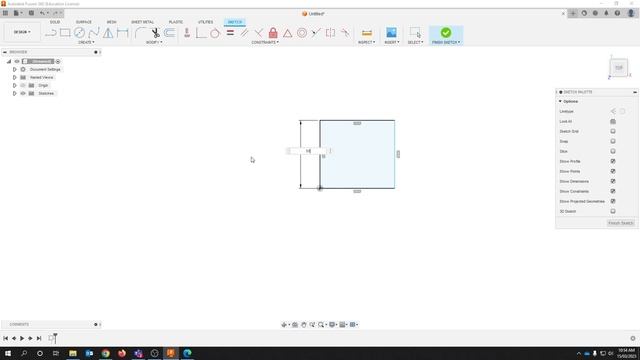Select the Circle sketch tool
Viewport: 640px width, 360px height.
[x=79, y=33]
